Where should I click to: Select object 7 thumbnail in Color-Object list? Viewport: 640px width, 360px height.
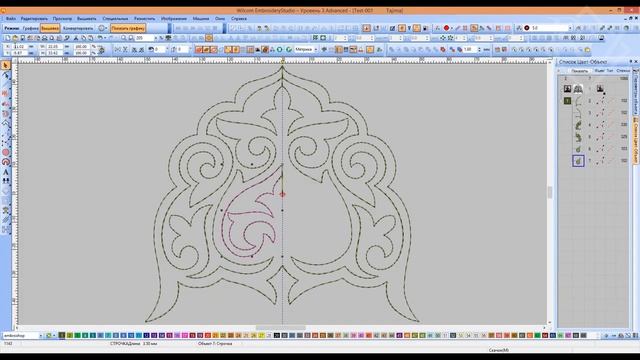[578, 161]
